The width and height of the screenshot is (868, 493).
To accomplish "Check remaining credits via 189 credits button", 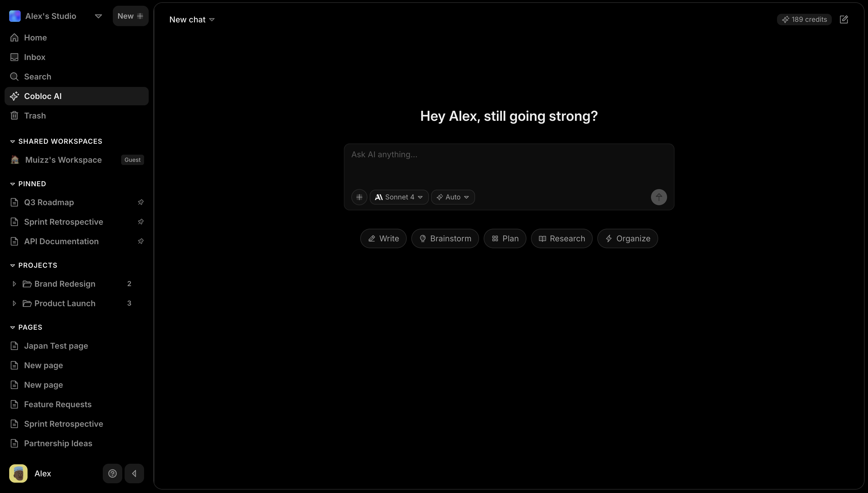I will [x=804, y=19].
